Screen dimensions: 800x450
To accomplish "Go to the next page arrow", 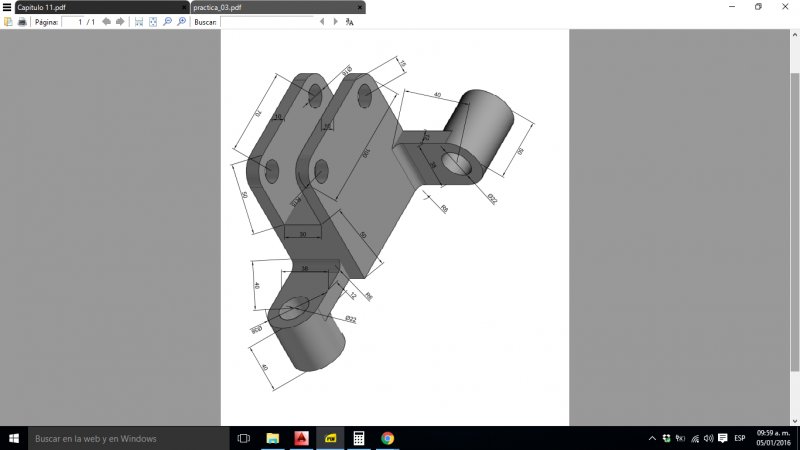I will 120,21.
